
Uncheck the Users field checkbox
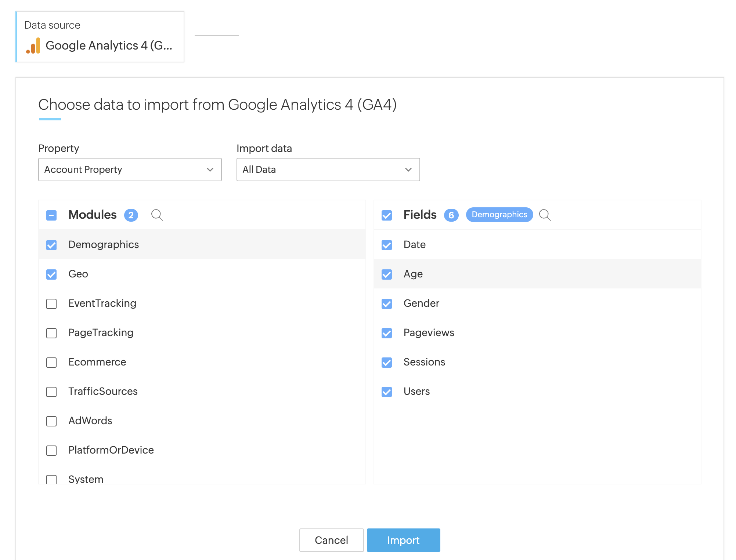pos(387,392)
